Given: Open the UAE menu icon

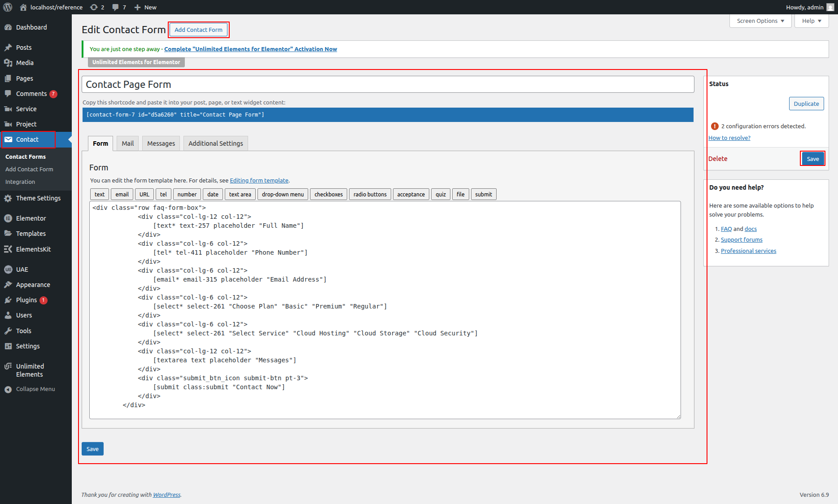Looking at the screenshot, I should pyautogui.click(x=8, y=269).
